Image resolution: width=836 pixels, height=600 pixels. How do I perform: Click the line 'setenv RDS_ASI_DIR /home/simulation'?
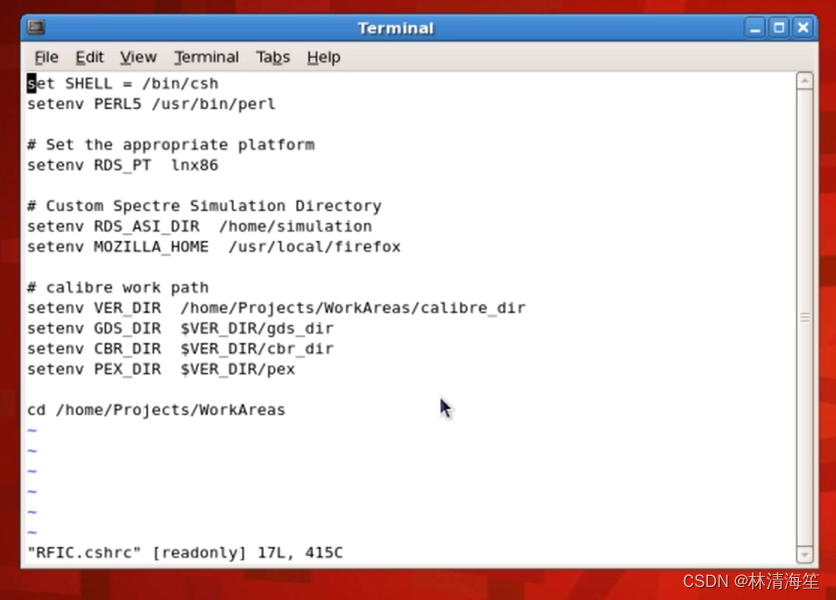pyautogui.click(x=199, y=227)
